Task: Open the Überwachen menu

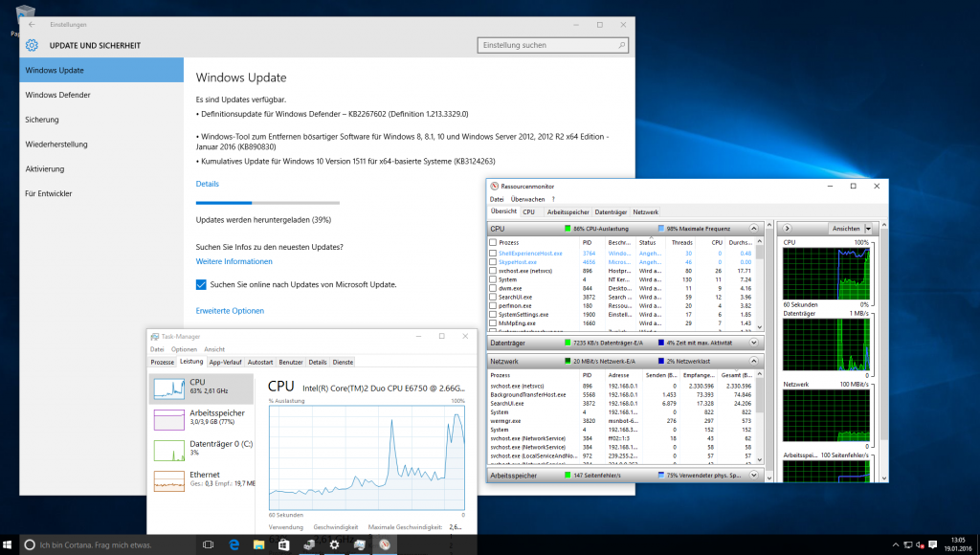Action: point(527,199)
